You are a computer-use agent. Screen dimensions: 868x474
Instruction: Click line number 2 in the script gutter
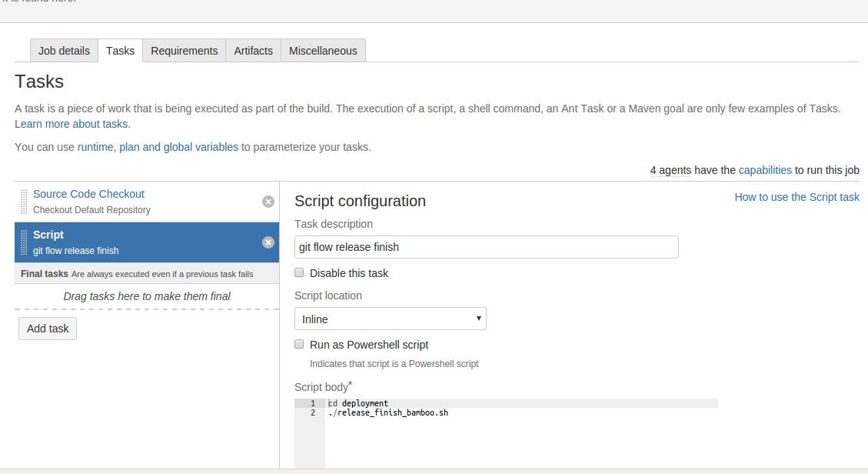(313, 412)
